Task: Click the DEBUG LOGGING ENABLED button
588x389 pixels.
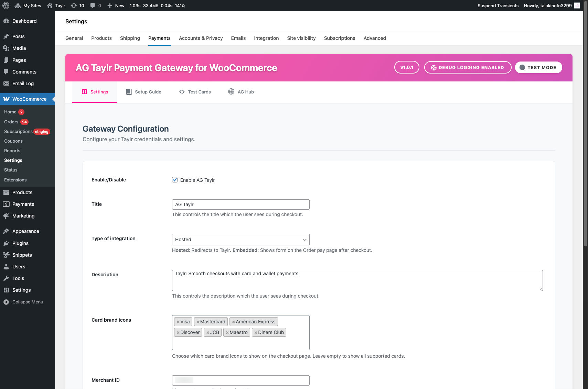Action: pyautogui.click(x=468, y=67)
